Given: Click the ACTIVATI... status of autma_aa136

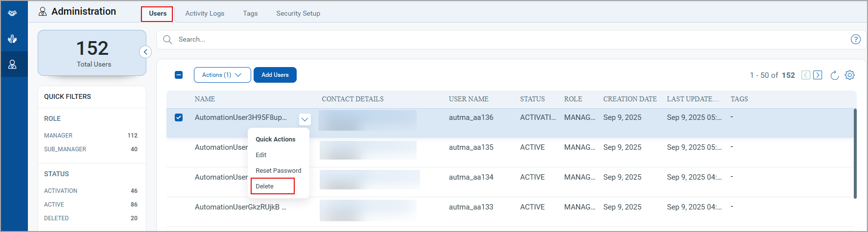Looking at the screenshot, I should [x=538, y=117].
